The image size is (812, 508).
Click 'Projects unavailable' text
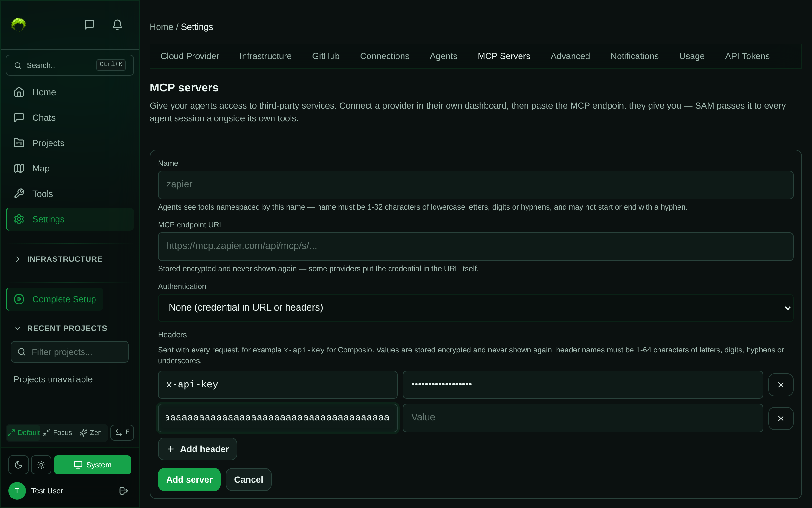click(53, 379)
